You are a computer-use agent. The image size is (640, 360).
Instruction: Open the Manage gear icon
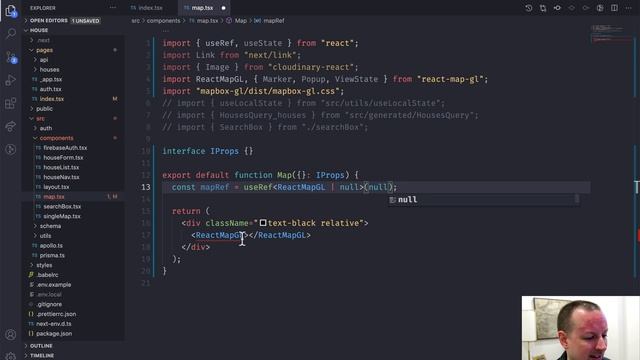(11, 356)
